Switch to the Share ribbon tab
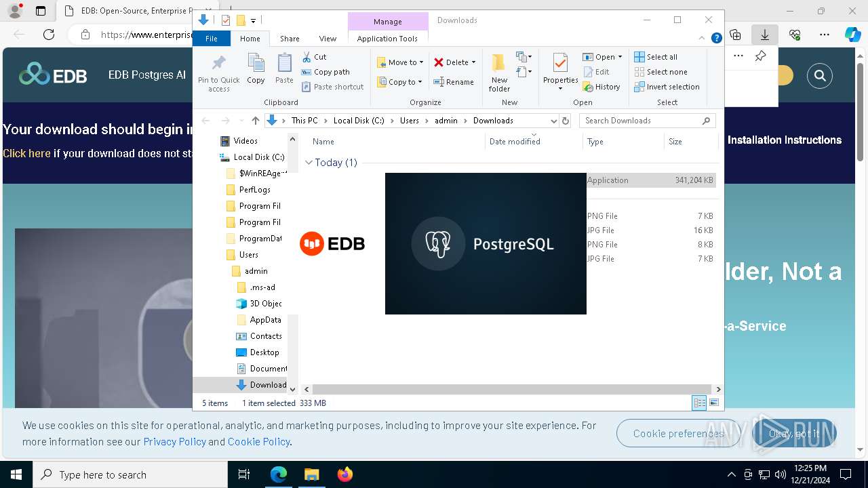Viewport: 868px width, 488px height. pos(290,39)
